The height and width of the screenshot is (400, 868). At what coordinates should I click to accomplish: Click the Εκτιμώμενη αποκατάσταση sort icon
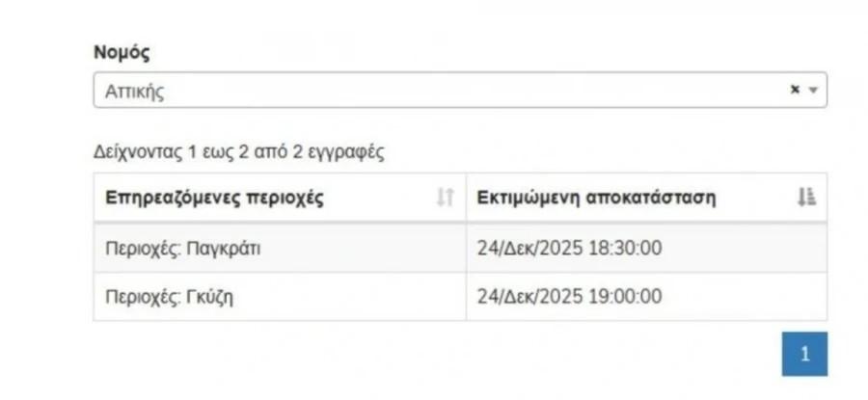pyautogui.click(x=806, y=198)
